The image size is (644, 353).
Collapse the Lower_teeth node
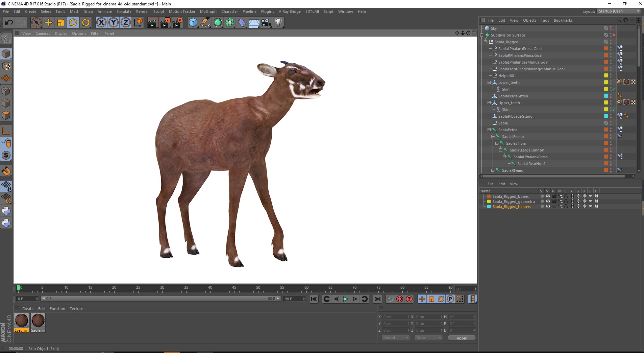point(489,83)
